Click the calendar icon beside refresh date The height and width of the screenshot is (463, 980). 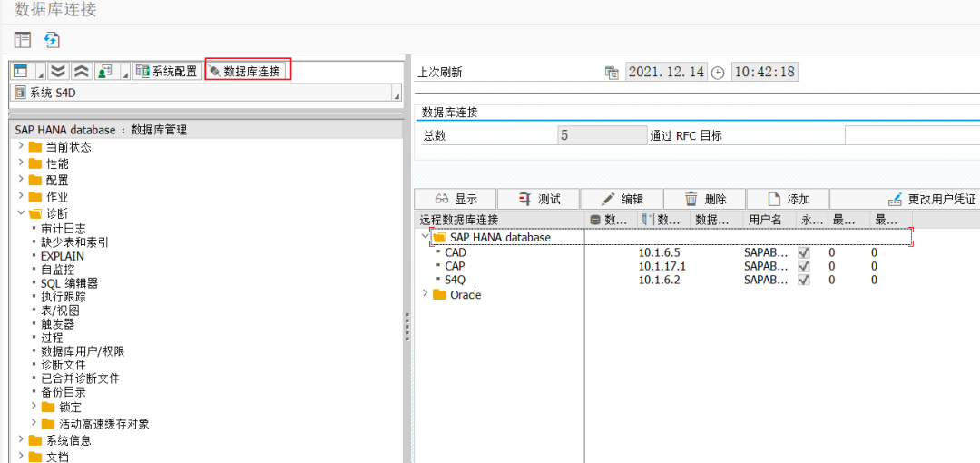[612, 72]
